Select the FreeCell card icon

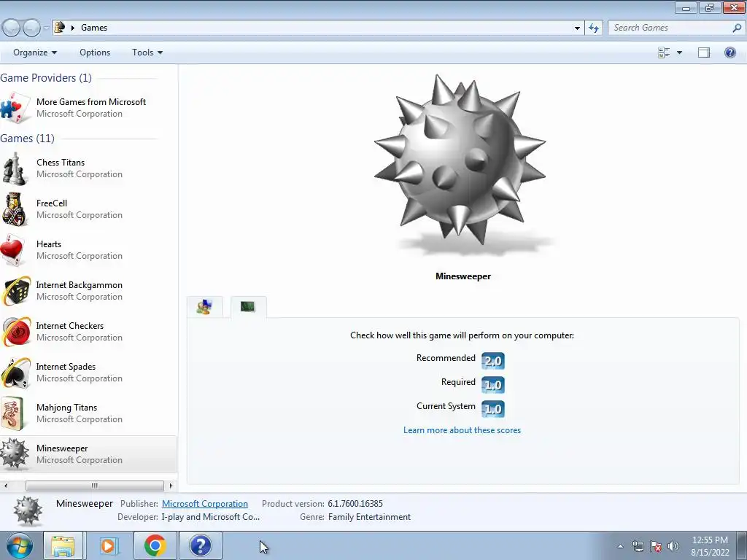[x=15, y=209]
